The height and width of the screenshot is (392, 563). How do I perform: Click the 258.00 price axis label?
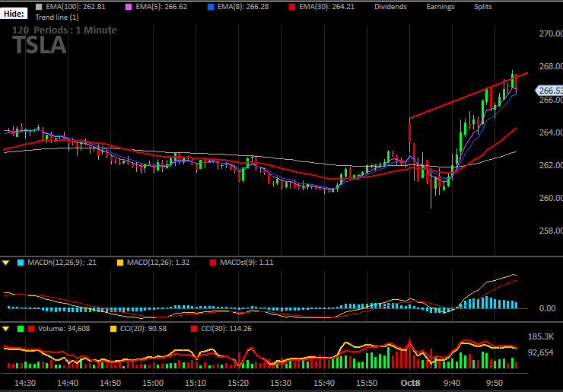[551, 231]
